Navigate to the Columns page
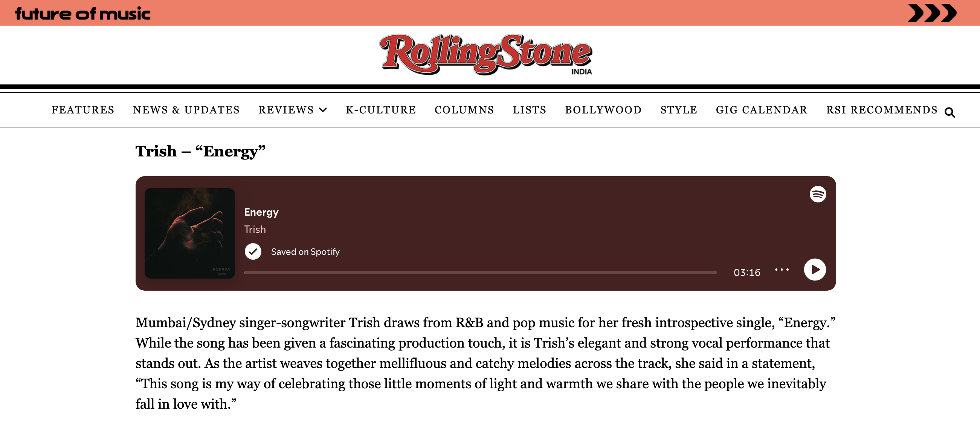This screenshot has width=980, height=426. coord(464,110)
